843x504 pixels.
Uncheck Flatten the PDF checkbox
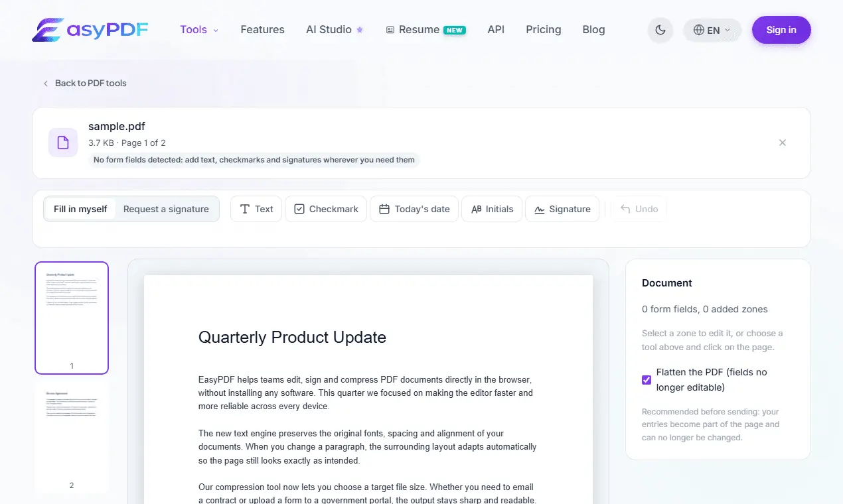click(x=647, y=380)
